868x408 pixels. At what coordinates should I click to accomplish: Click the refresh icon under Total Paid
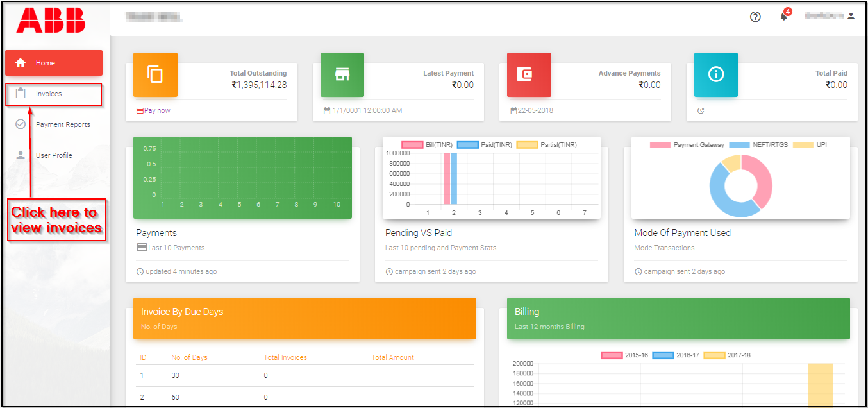click(x=701, y=111)
